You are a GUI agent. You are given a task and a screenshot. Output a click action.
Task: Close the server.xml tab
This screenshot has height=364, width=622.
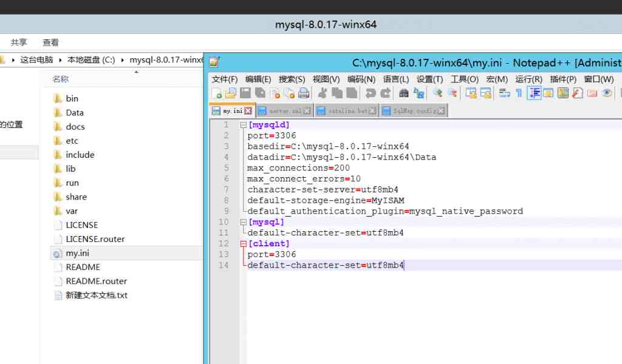(307, 111)
